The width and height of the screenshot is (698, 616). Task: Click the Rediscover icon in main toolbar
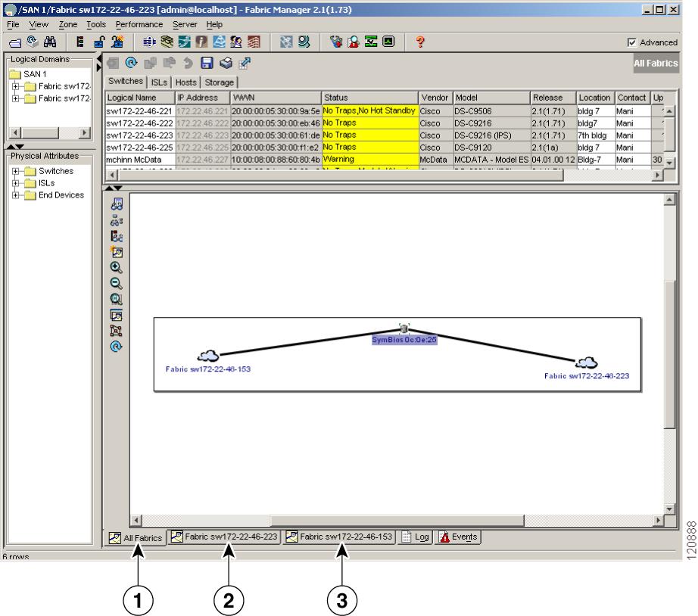click(x=33, y=42)
